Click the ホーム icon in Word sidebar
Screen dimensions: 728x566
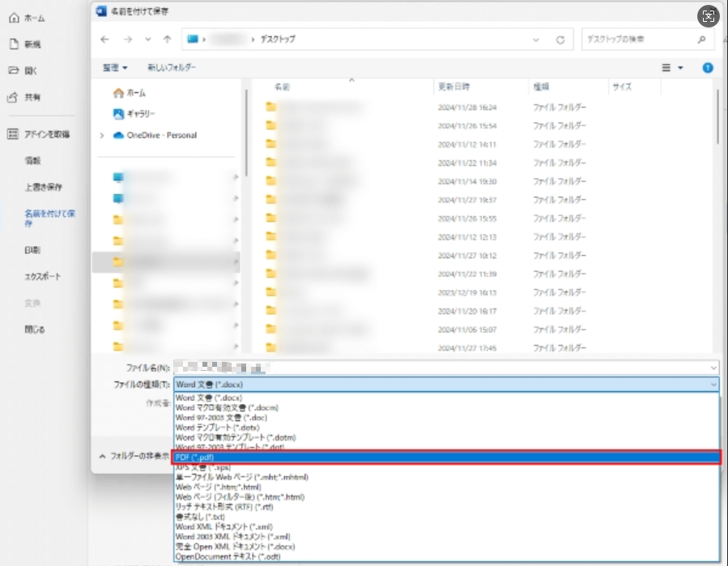[14, 18]
